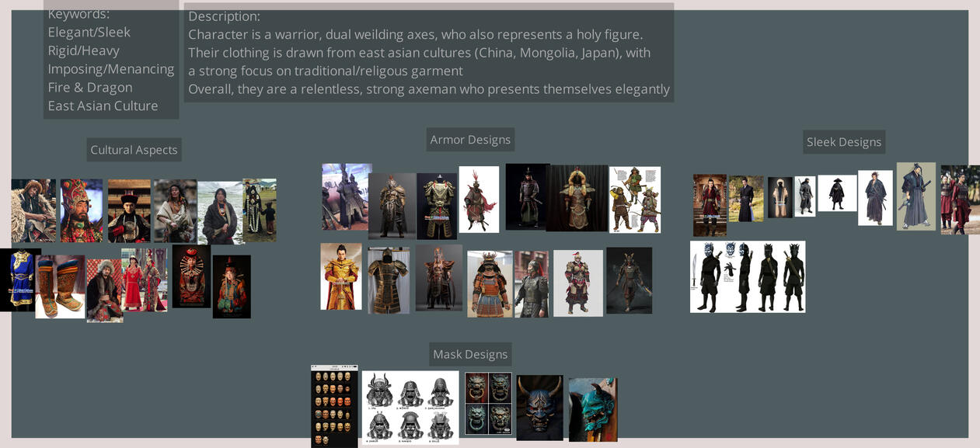Select the lamellar armor in front of white curtain
The height and width of the screenshot is (448, 980).
[x=389, y=280]
